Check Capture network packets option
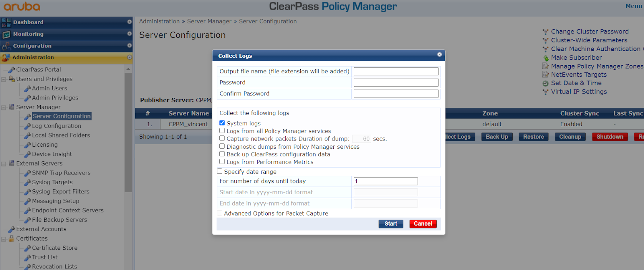The width and height of the screenshot is (644, 270). pyautogui.click(x=222, y=138)
